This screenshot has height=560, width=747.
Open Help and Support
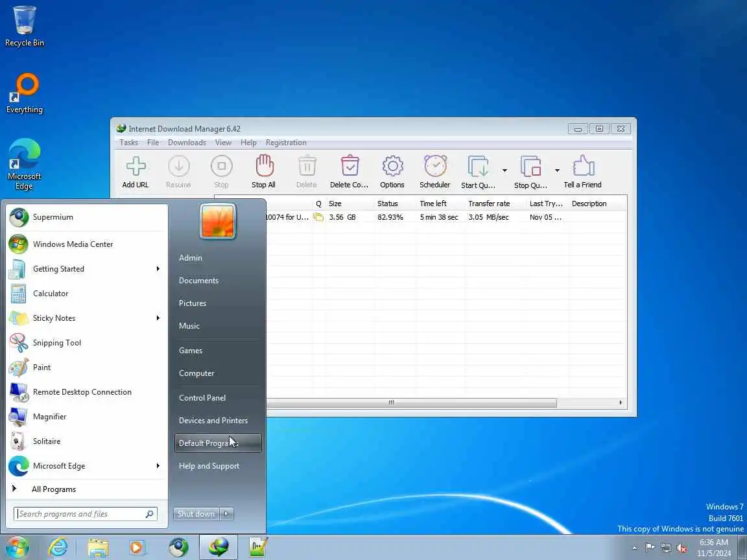pos(218,466)
